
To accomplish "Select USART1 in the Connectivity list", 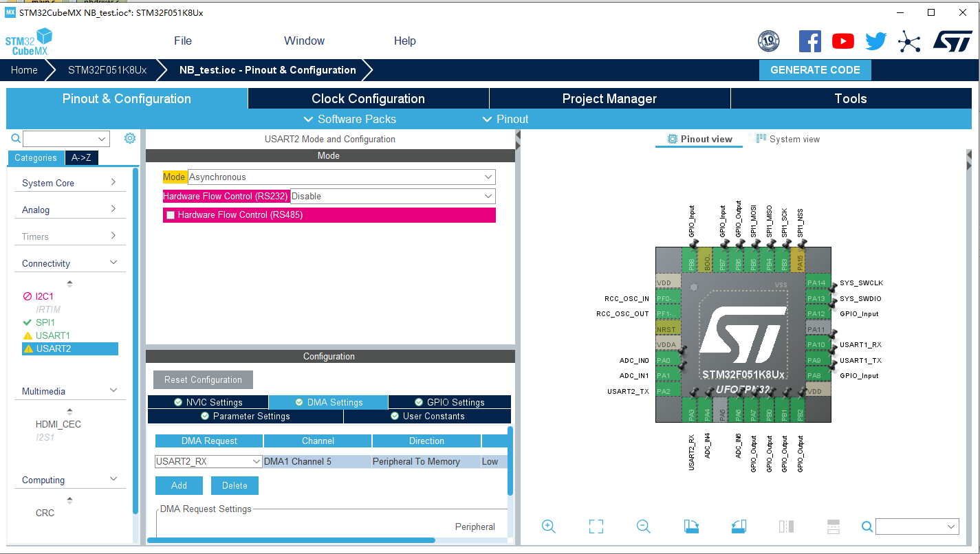I will coord(53,335).
